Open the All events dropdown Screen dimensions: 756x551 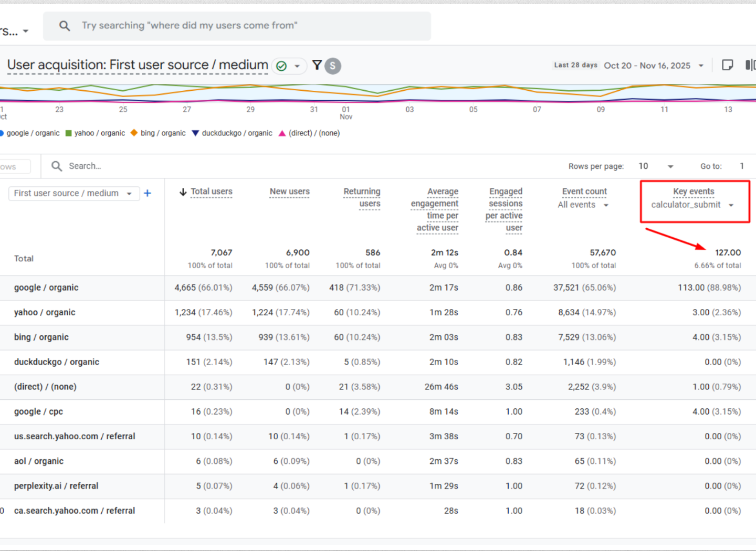pos(606,205)
